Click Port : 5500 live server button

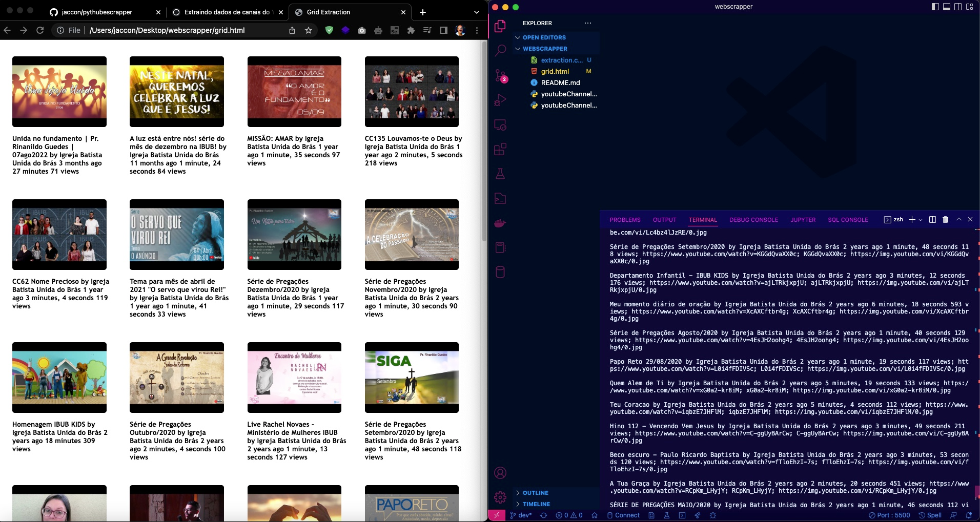(889, 515)
